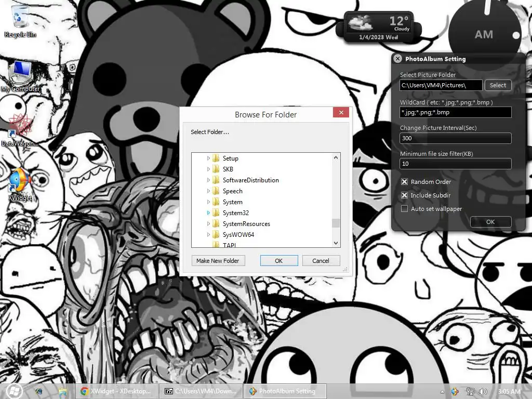Expand the SysWOW64 folder node

[x=208, y=234]
